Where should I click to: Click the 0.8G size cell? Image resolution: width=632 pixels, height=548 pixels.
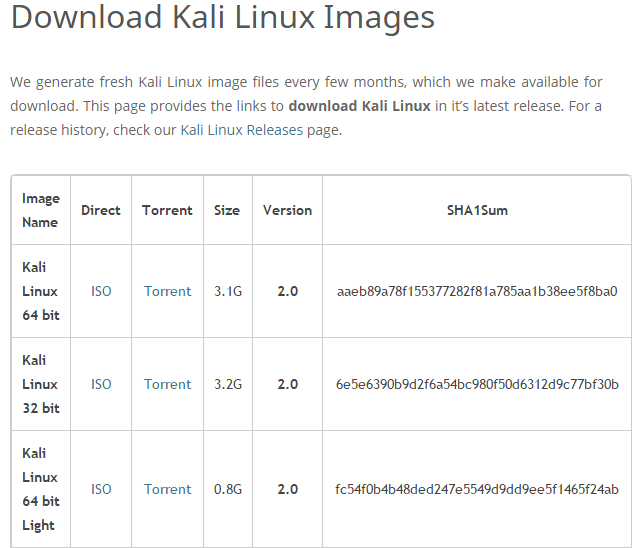[x=228, y=489]
